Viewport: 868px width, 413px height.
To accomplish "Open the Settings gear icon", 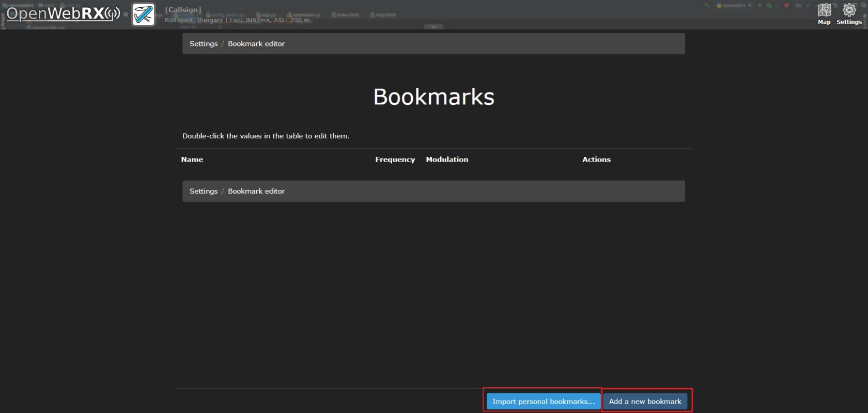I will [x=849, y=14].
